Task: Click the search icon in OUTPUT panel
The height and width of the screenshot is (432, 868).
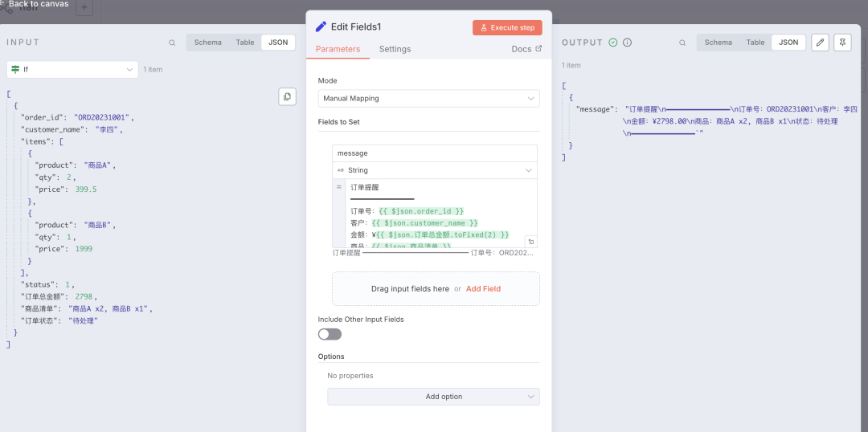Action: click(682, 43)
